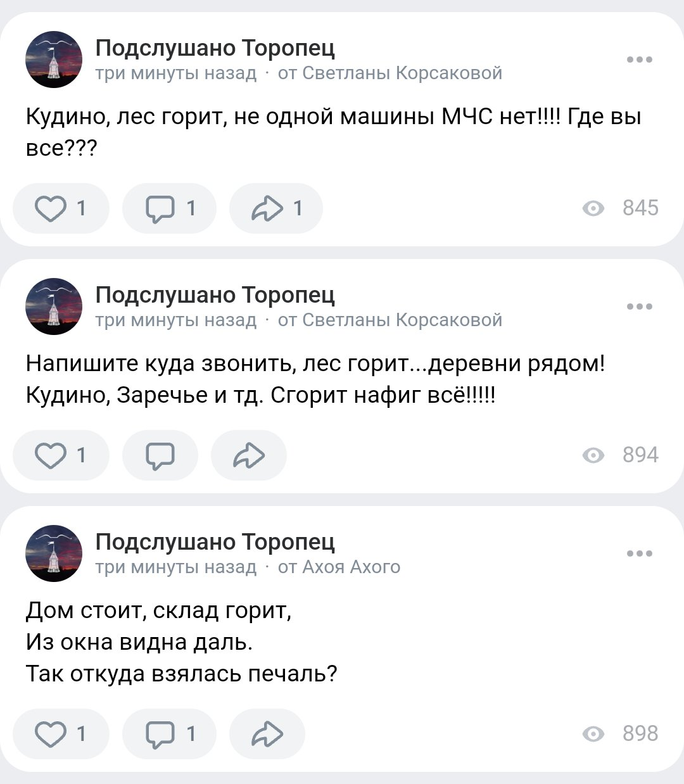
Task: Open comments on the 'Дом стоит' poem post
Action: click(x=169, y=734)
